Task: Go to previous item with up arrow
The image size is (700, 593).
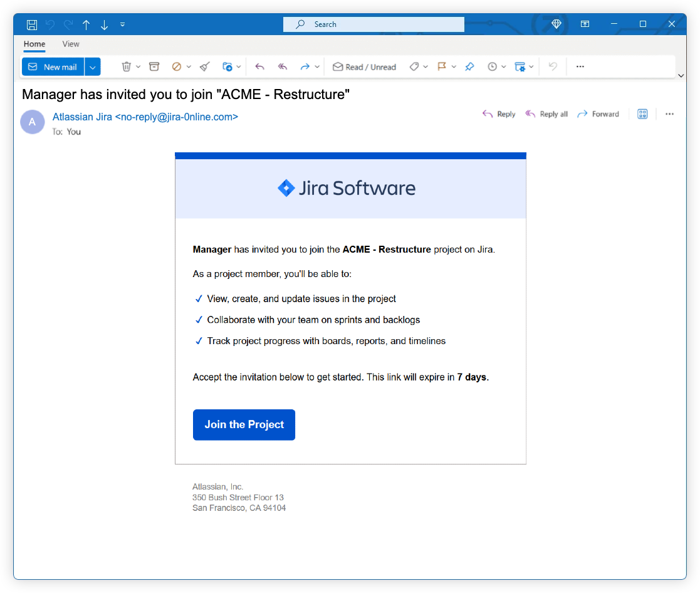Action: tap(86, 24)
